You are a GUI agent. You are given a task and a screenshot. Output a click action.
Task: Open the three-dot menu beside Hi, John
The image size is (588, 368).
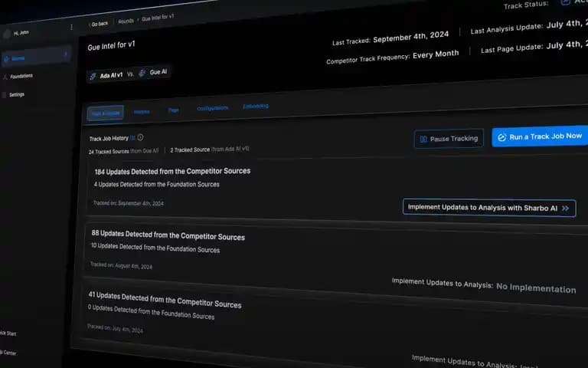point(72,27)
